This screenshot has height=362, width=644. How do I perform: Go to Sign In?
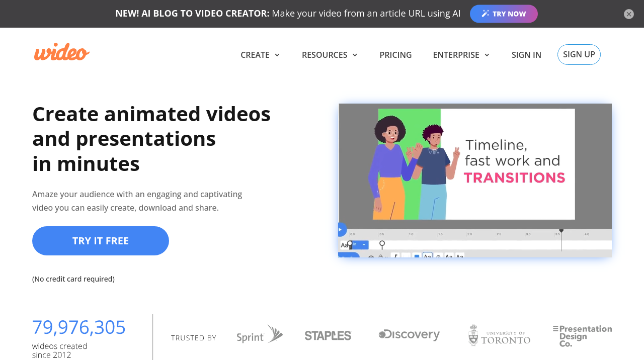click(x=526, y=55)
